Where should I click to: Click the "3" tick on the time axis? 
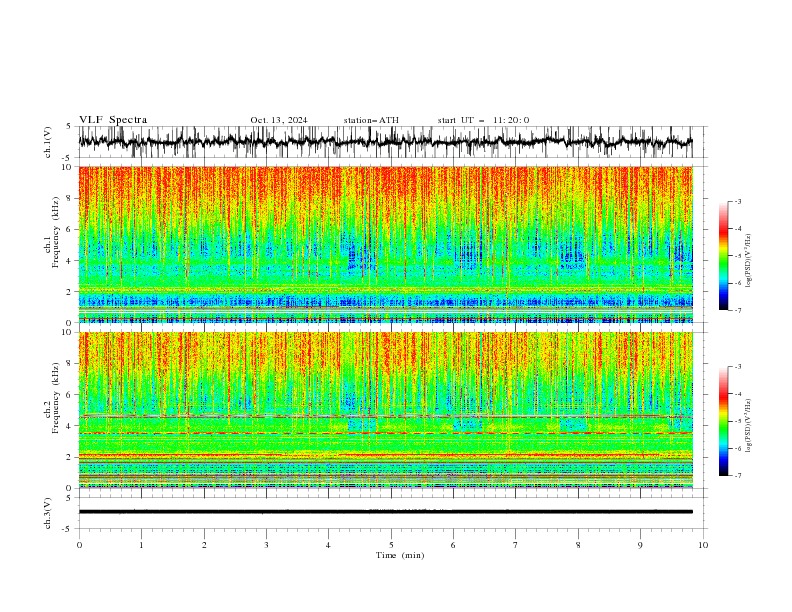266,545
